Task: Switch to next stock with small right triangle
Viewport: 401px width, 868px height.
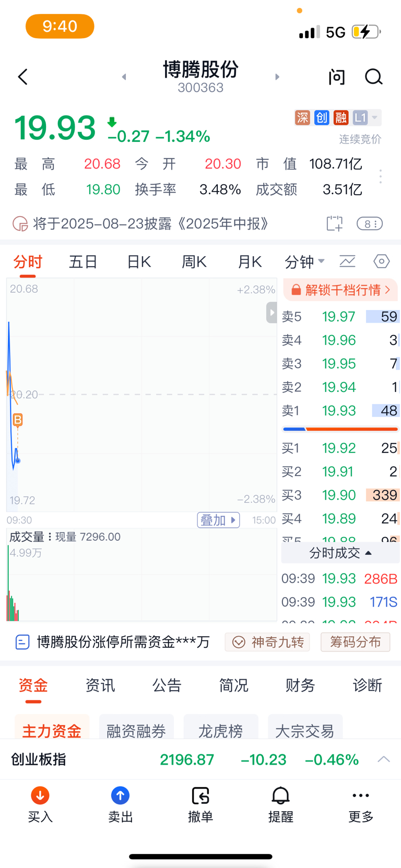Action: (277, 77)
